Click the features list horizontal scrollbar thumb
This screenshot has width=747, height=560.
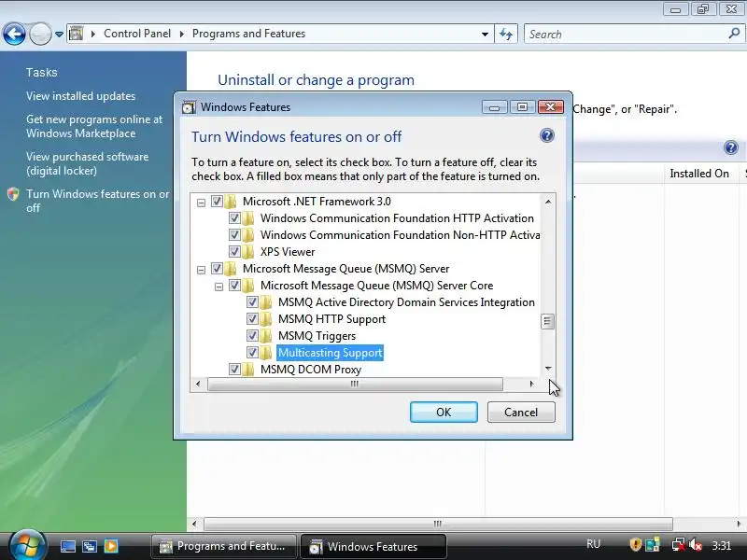355,384
